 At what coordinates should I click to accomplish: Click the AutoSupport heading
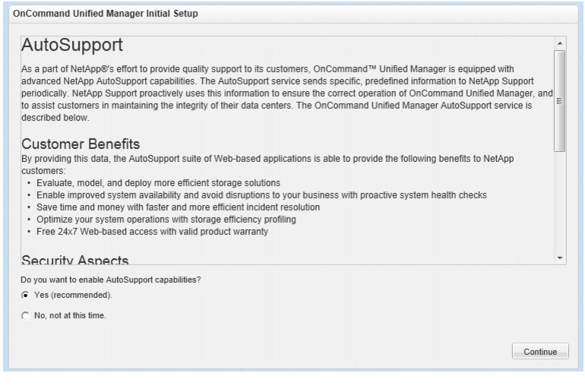(x=72, y=46)
